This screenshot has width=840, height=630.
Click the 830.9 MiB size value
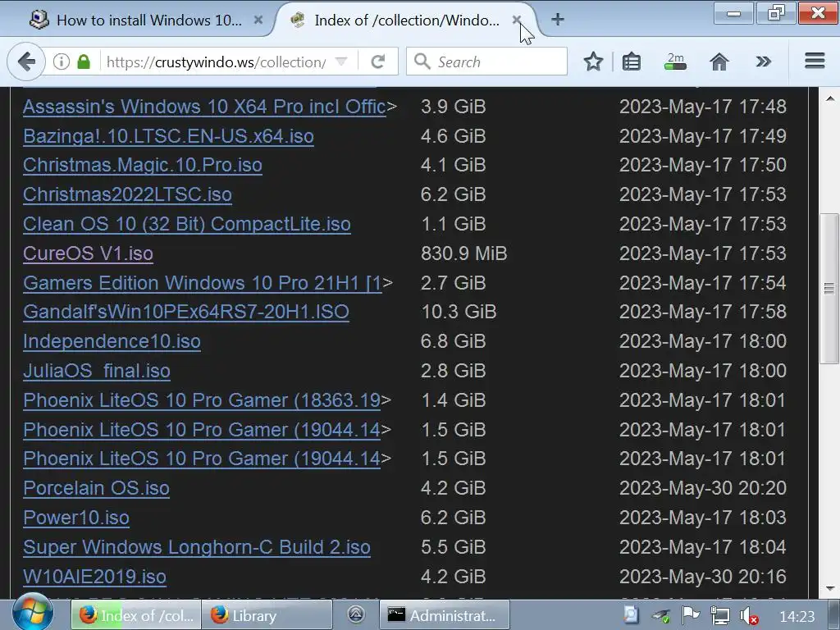(464, 253)
